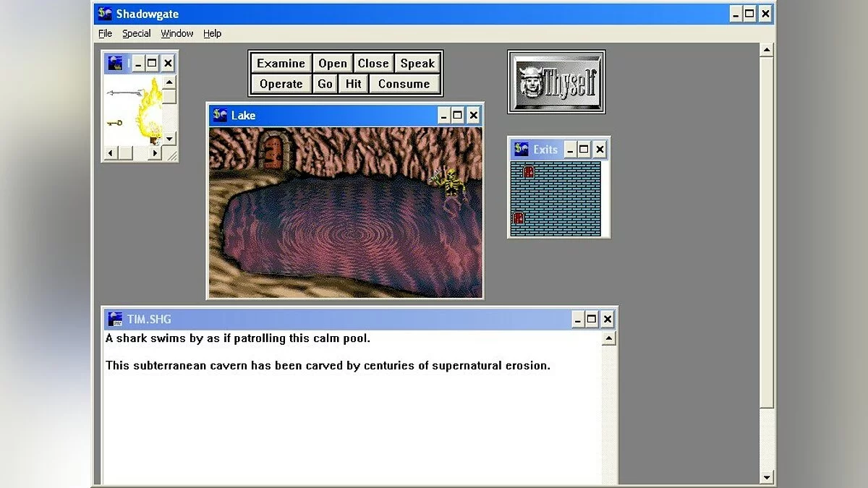Choose the Operate command
This screenshot has width=868, height=488.
click(281, 84)
